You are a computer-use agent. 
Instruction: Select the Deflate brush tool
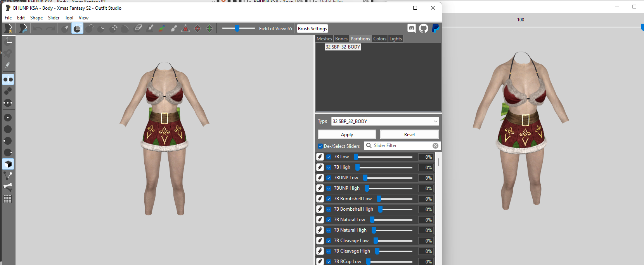[x=102, y=28]
